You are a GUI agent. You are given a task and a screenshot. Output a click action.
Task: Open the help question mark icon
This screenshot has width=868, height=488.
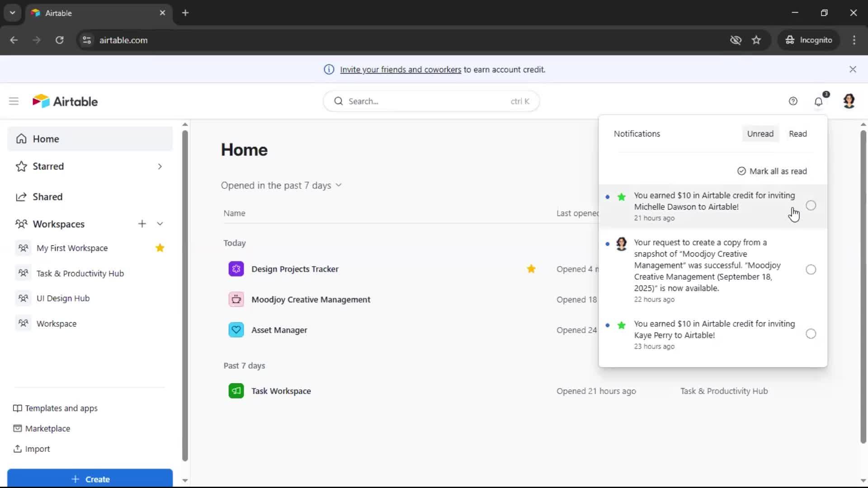point(793,101)
